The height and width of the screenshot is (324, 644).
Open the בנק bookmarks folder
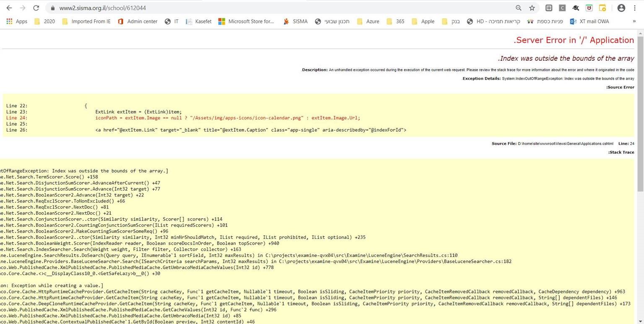click(x=451, y=21)
